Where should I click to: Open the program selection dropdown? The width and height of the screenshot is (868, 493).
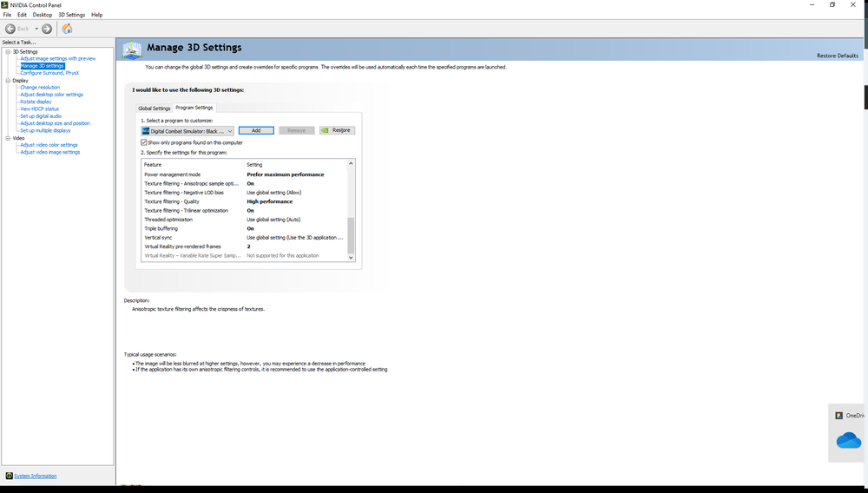point(187,131)
